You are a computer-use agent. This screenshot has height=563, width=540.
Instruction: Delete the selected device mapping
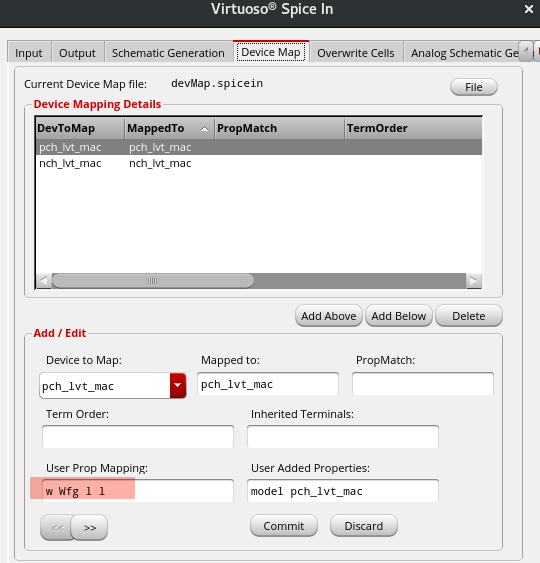point(469,316)
